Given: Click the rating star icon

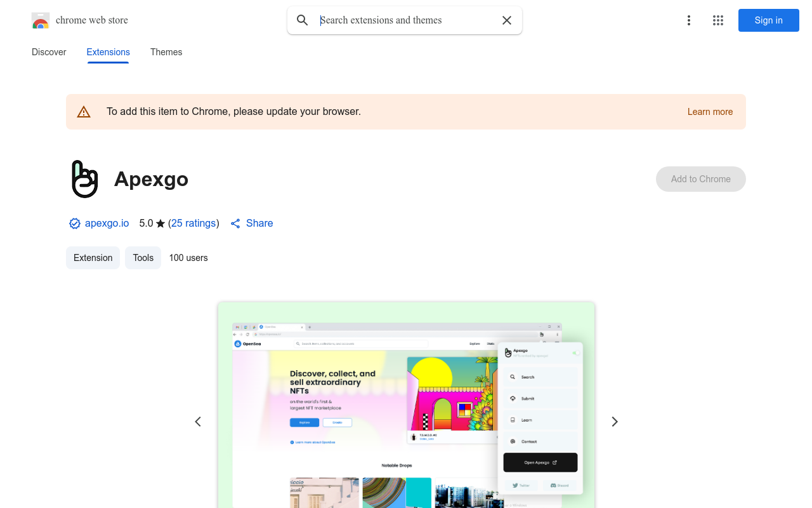Looking at the screenshot, I should coord(160,224).
